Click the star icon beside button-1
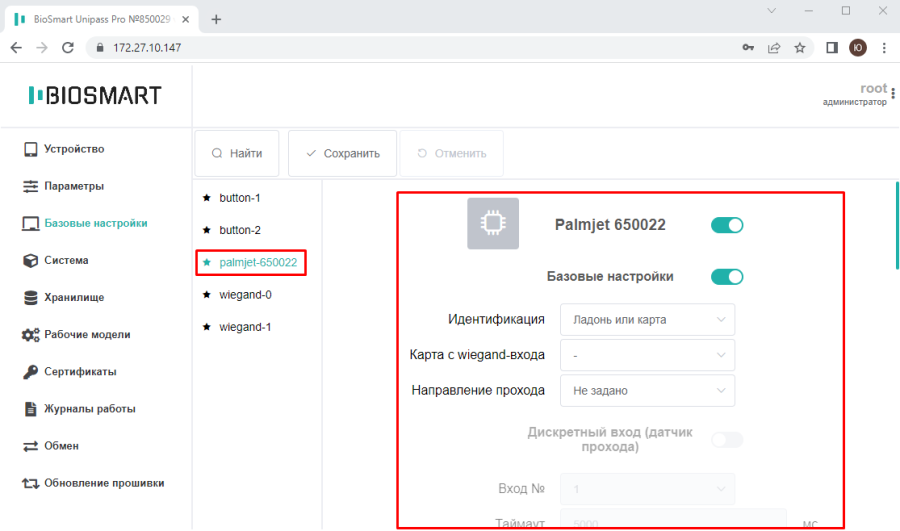The height and width of the screenshot is (531, 900). tap(207, 198)
